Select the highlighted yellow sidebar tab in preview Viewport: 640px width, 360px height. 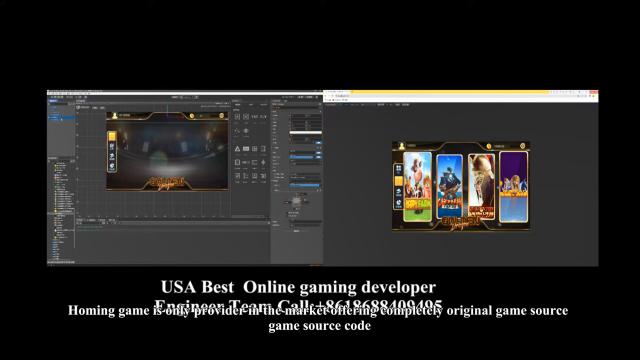point(399,181)
